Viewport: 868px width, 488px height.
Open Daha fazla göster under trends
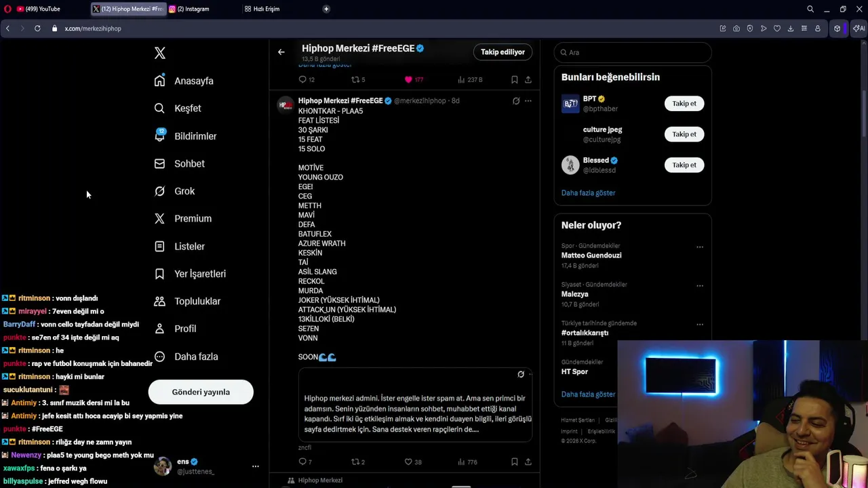(588, 394)
